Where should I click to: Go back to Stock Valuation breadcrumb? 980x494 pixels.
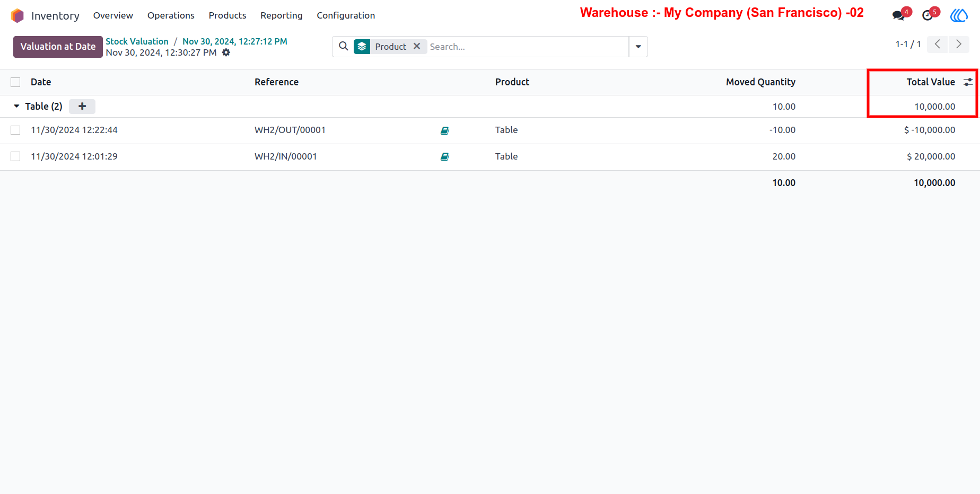pyautogui.click(x=137, y=41)
